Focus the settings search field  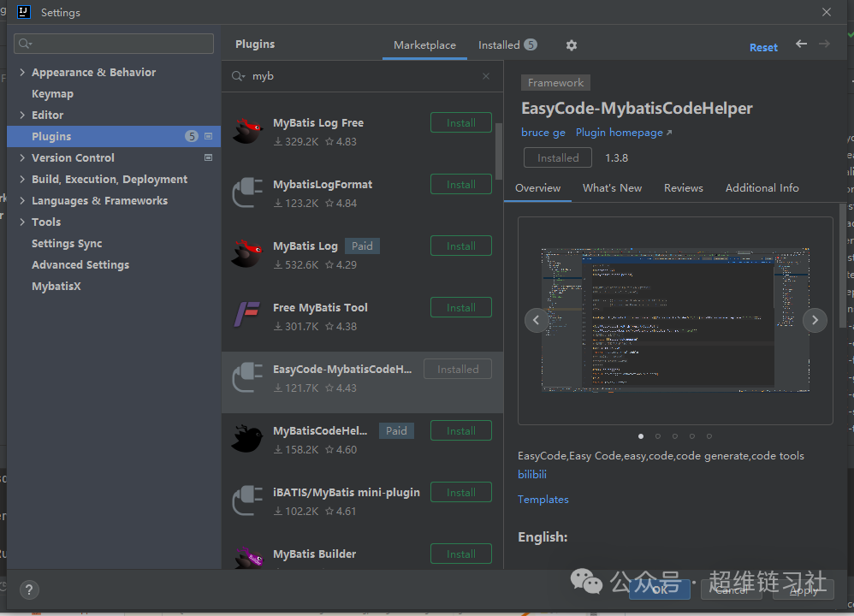(x=114, y=44)
